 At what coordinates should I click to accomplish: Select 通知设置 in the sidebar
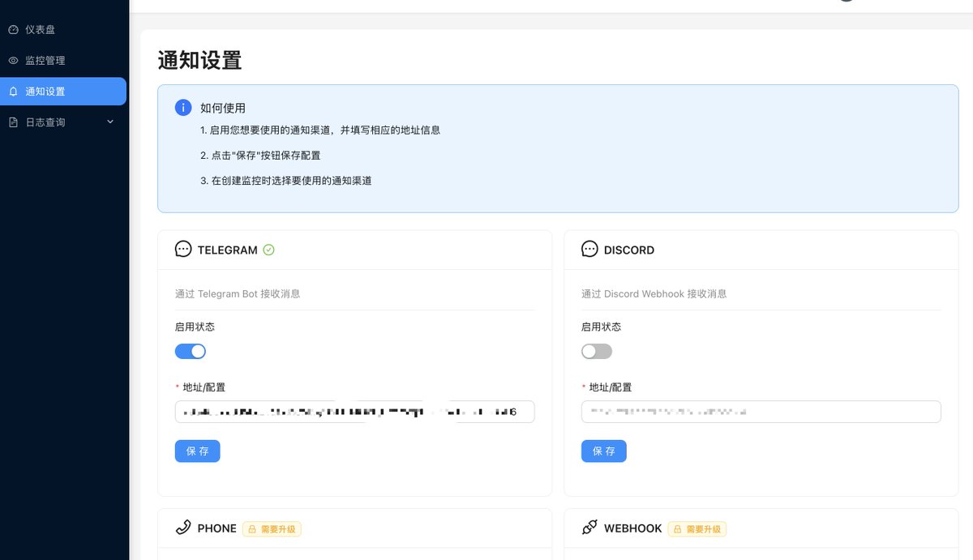(x=63, y=92)
